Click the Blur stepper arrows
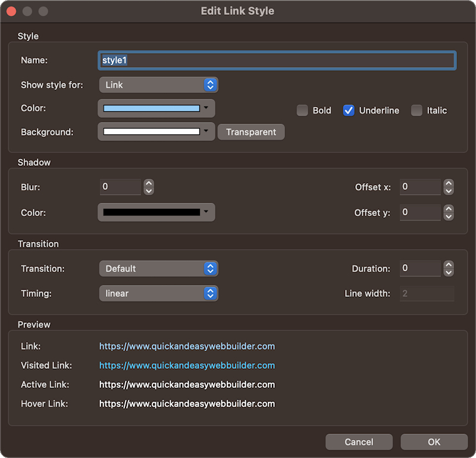This screenshot has height=458, width=476. coord(149,187)
